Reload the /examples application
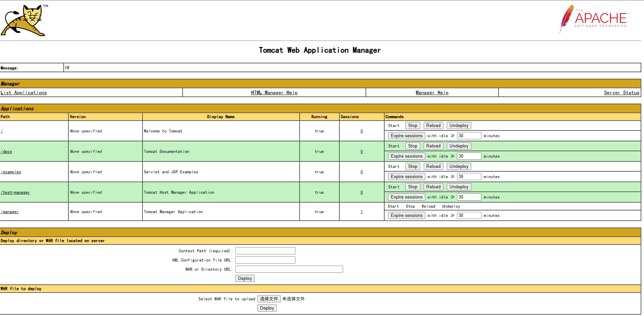Viewport: 644px width, 316px height. [x=433, y=167]
